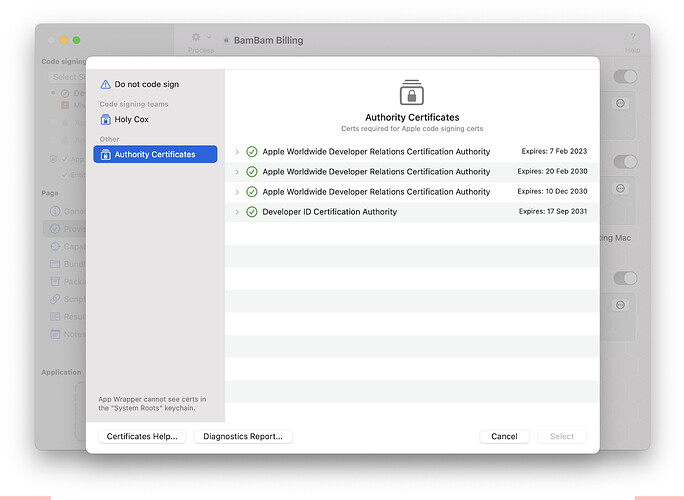Expand the certificate expiring 10 Dec 2030
This screenshot has height=500, width=684.
point(237,192)
